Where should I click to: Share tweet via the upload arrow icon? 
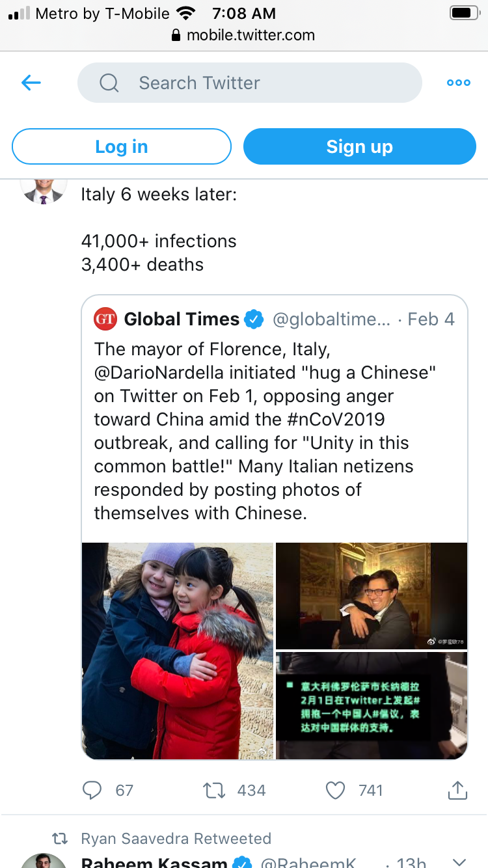(x=457, y=789)
